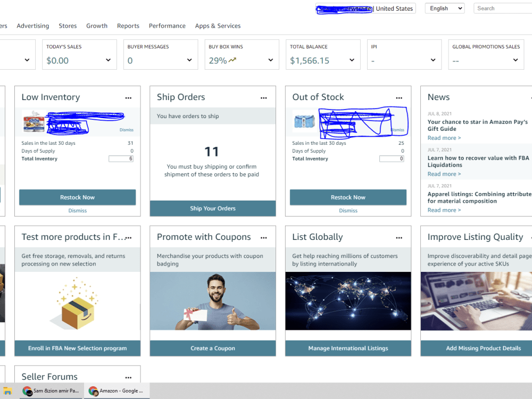Open File Explorer from the taskbar
532x399 pixels.
pos(7,391)
